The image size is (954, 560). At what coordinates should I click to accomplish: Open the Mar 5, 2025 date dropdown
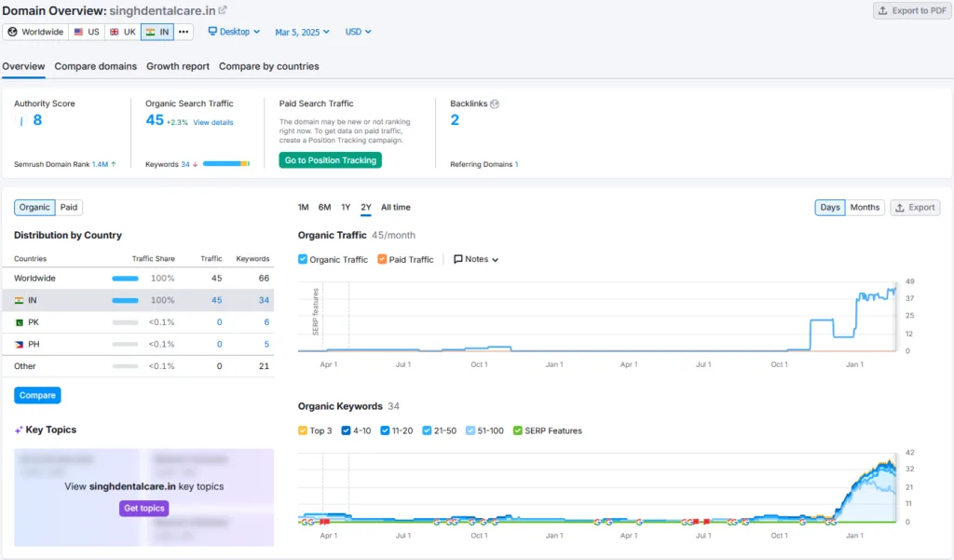click(x=303, y=32)
